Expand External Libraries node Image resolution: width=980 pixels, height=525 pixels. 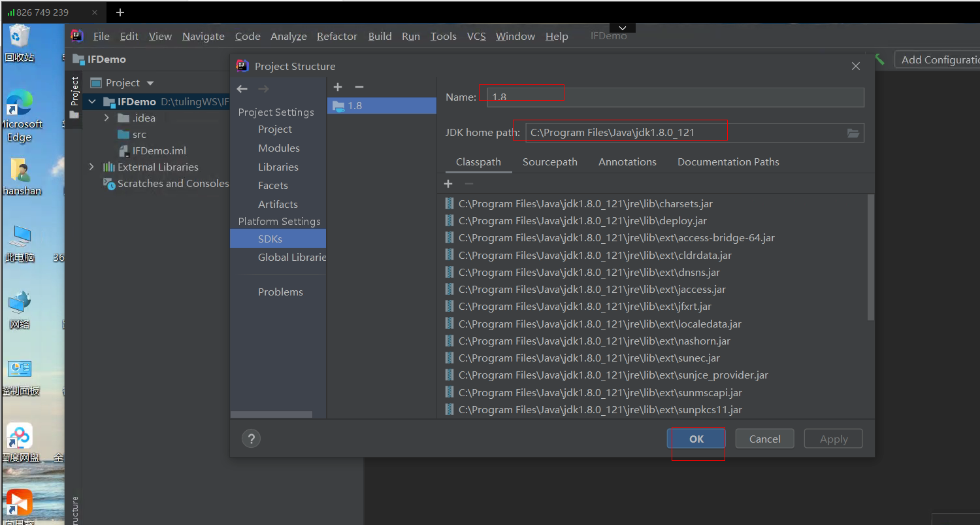coord(92,167)
